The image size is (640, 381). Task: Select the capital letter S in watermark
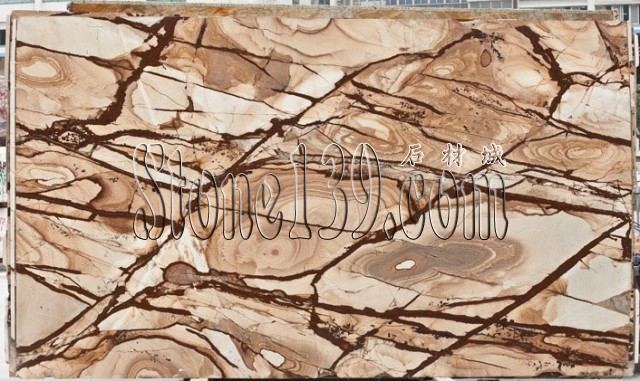(x=149, y=191)
